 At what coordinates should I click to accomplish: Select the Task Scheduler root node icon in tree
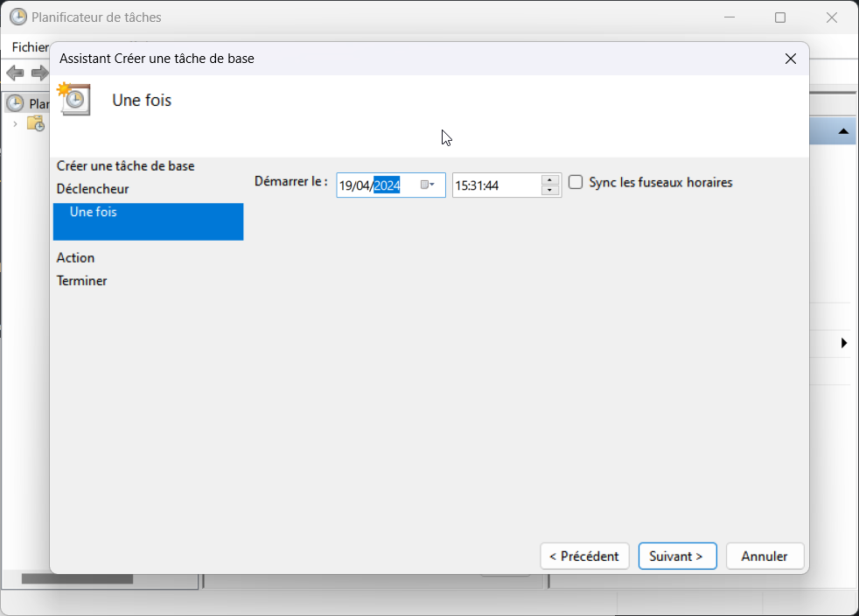[x=15, y=103]
